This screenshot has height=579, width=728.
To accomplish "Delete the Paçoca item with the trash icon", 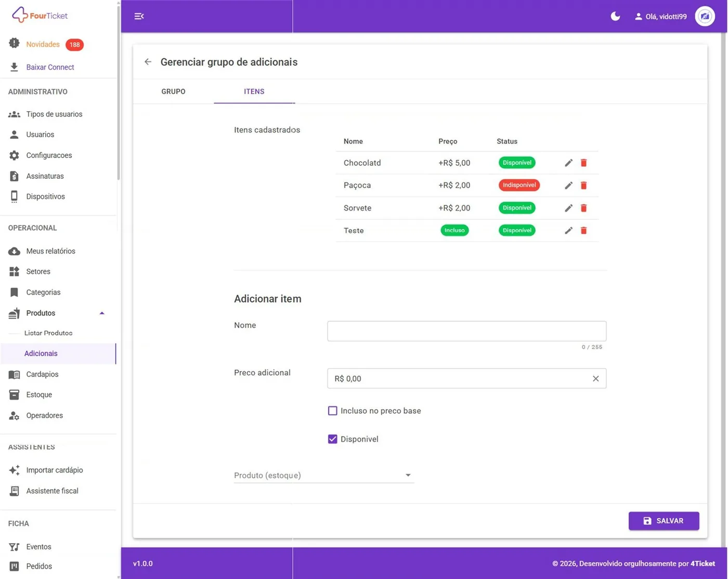I will point(583,186).
